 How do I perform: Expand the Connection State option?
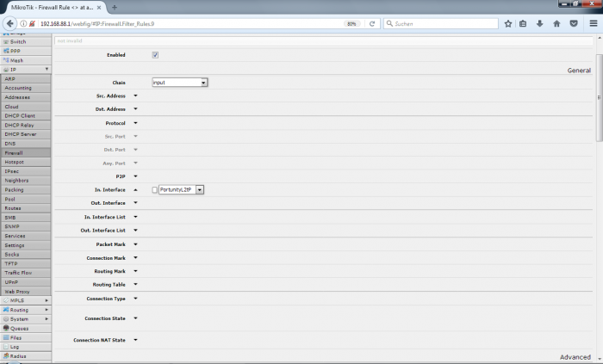(x=135, y=318)
